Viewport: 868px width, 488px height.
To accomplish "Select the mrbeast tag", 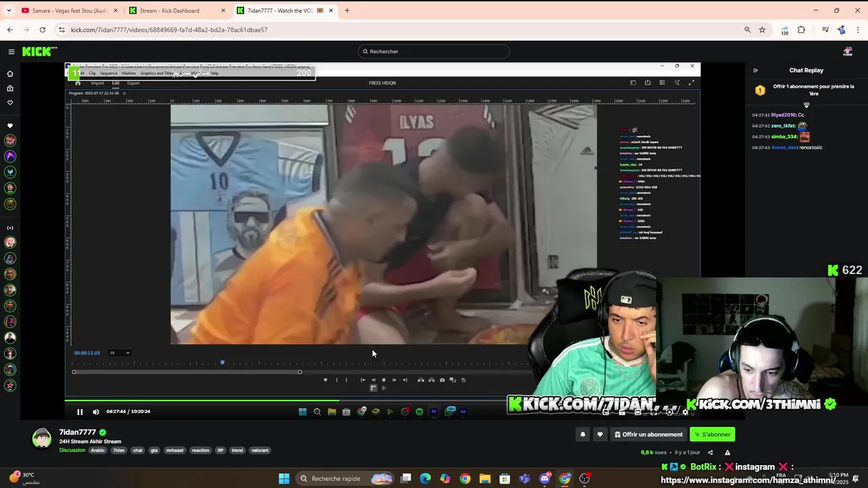I will (175, 450).
